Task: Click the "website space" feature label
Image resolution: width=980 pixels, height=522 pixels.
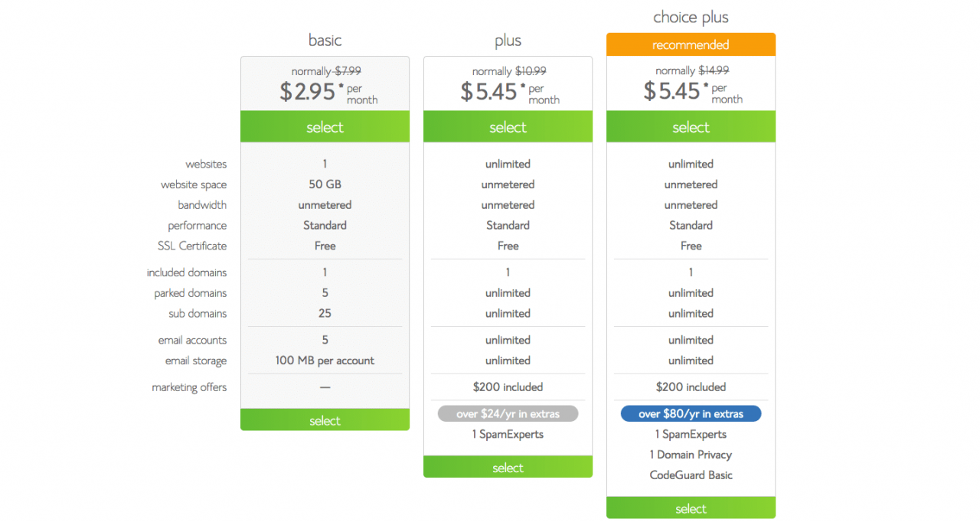Action: coord(194,184)
